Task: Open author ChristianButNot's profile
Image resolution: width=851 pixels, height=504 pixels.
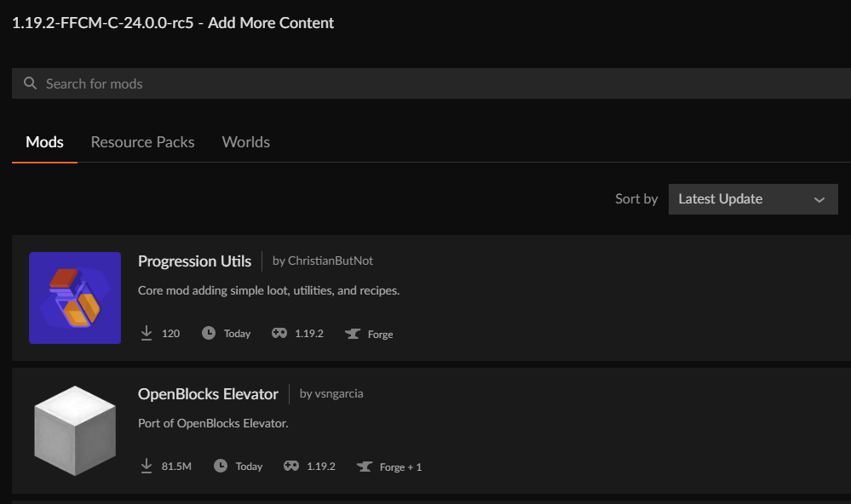Action: point(330,261)
